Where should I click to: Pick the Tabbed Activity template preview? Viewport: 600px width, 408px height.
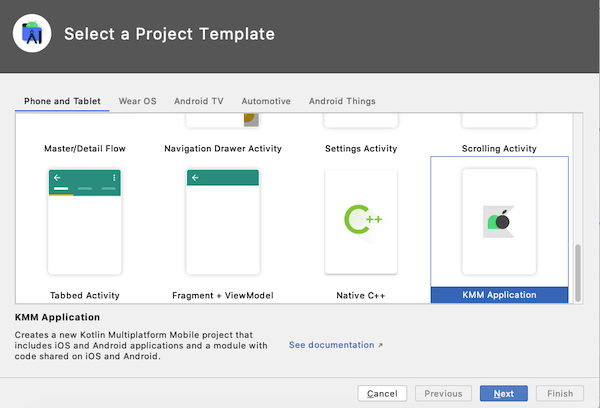(x=85, y=222)
